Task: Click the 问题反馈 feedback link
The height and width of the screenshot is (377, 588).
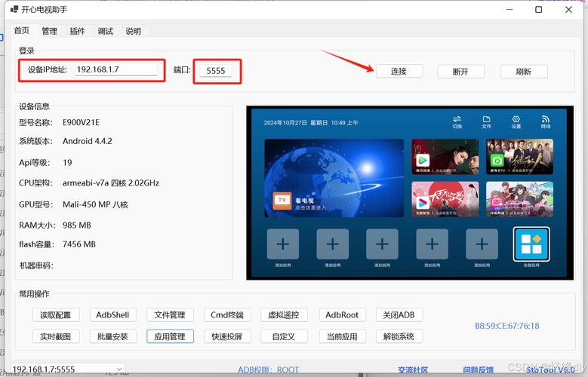Action: point(478,370)
